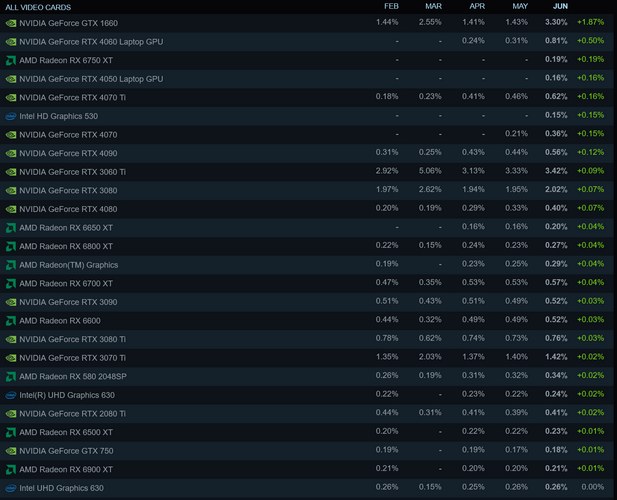This screenshot has width=617, height=500.
Task: Click the AMD icon beside Radeon RX 580 2048SP
Action: click(x=11, y=376)
